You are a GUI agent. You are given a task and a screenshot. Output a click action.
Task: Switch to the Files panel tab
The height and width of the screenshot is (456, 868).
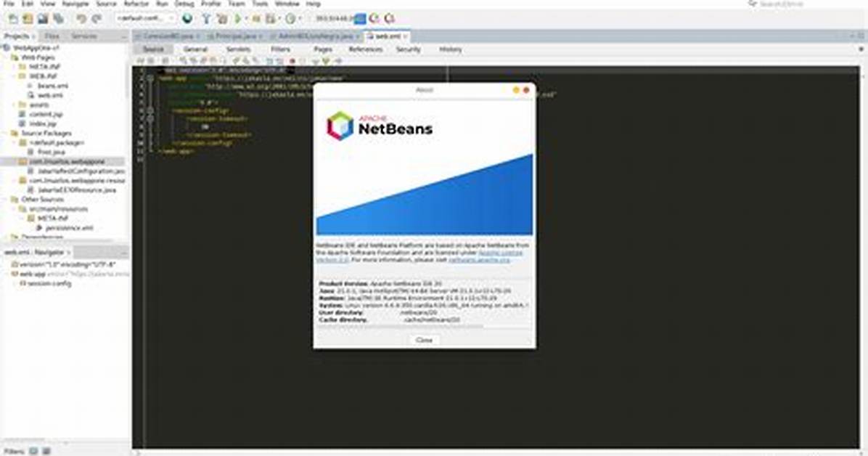pos(52,36)
